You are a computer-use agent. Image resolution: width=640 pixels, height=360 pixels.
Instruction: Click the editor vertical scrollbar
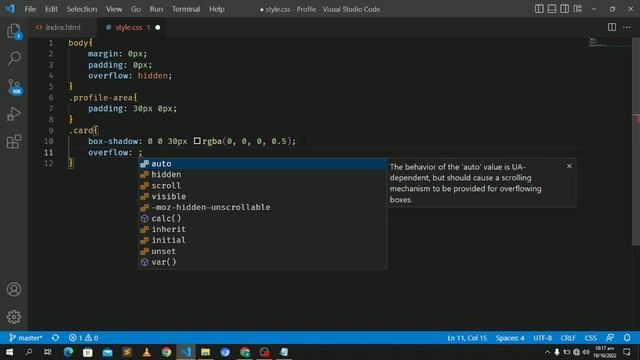(636, 141)
